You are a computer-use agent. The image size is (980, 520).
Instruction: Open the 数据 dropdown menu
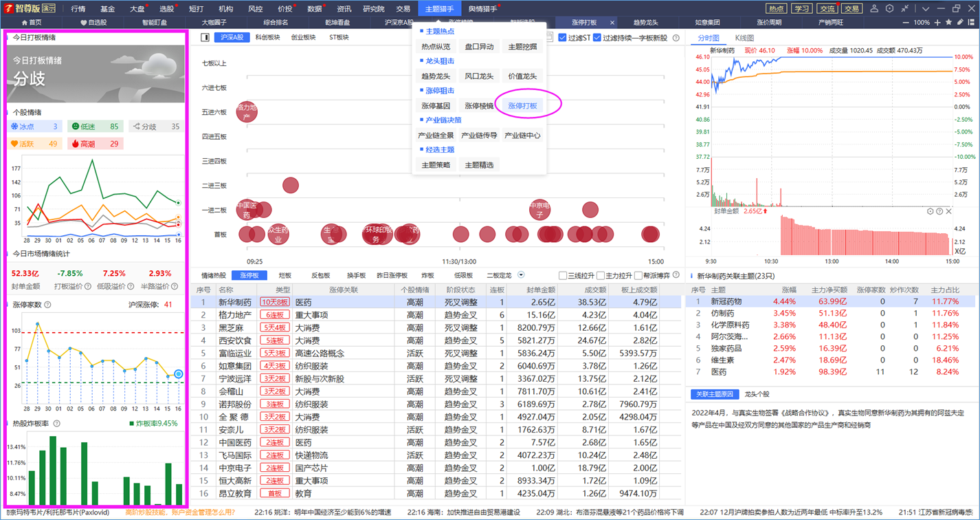pyautogui.click(x=315, y=9)
